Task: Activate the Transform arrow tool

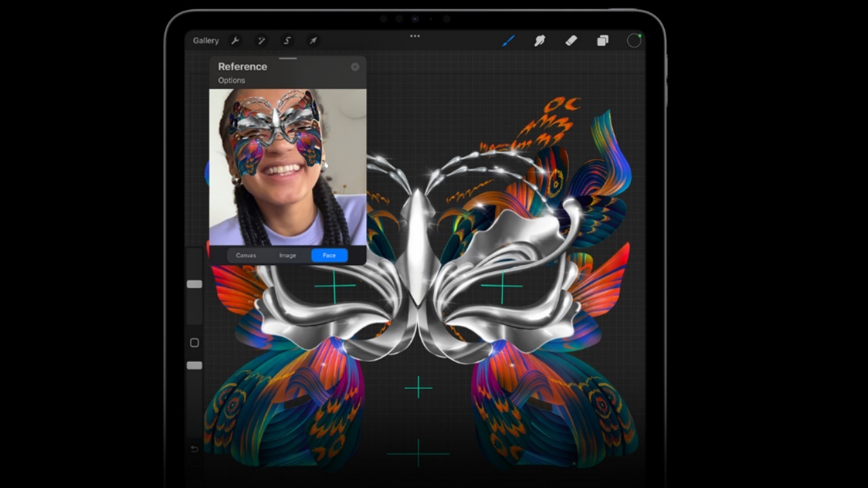Action: pos(313,41)
